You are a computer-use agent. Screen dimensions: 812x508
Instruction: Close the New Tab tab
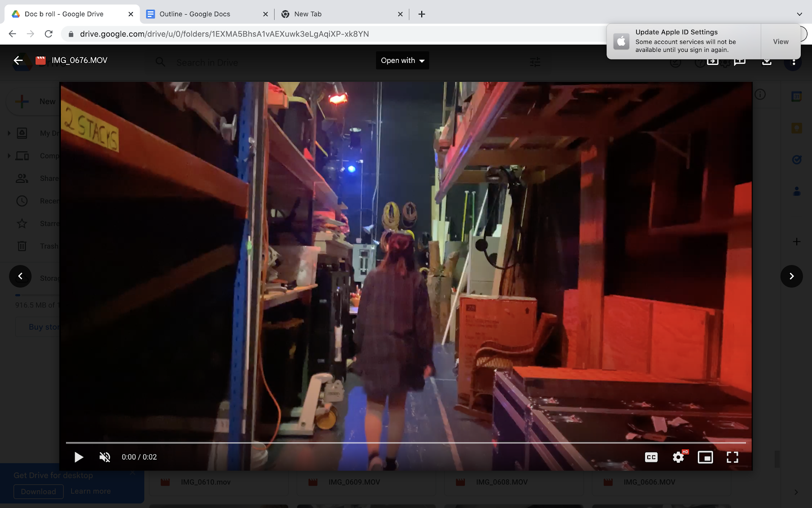400,14
